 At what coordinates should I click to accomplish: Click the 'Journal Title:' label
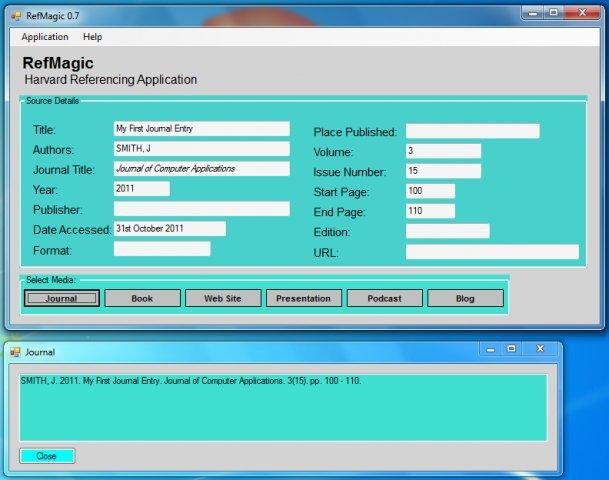point(64,170)
